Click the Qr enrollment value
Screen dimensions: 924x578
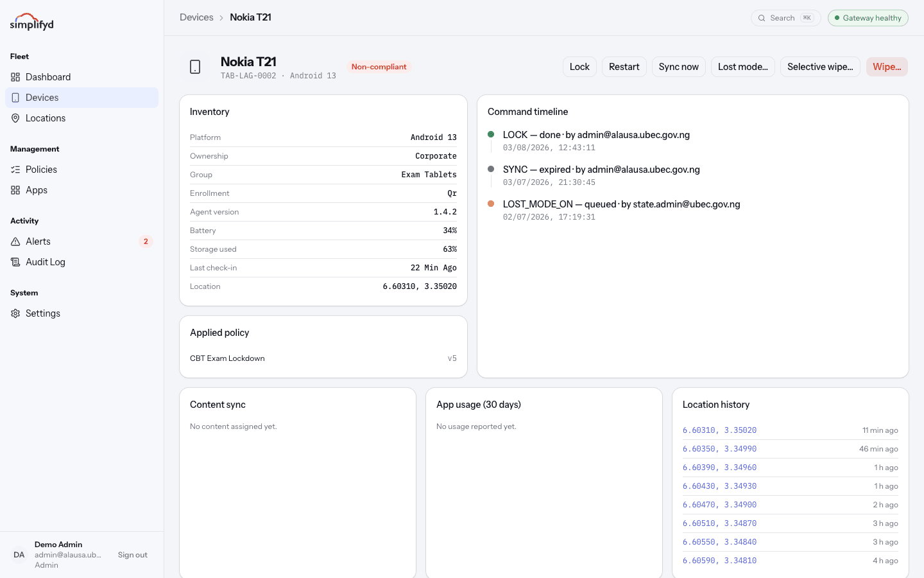click(x=452, y=193)
